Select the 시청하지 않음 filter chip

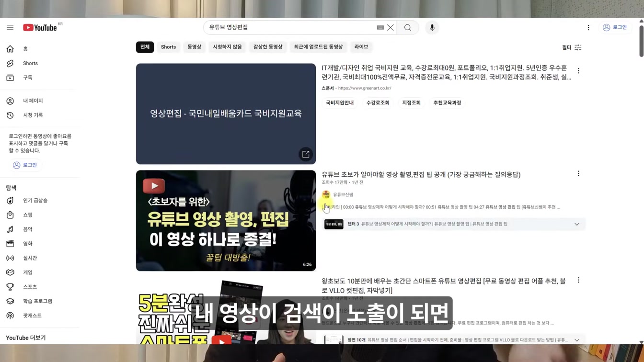point(227,47)
